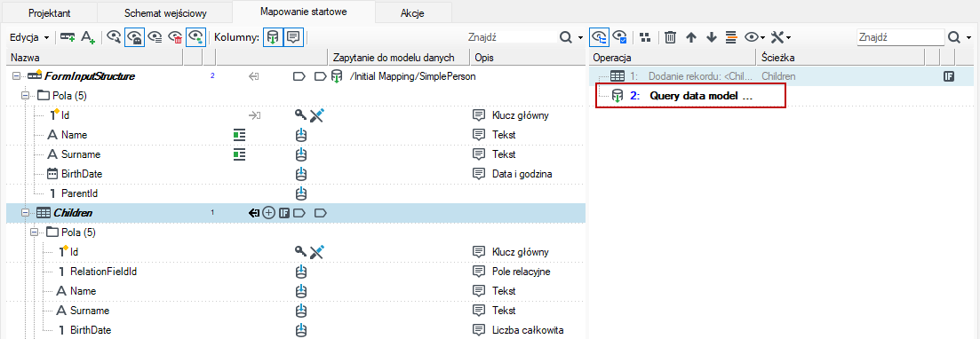Click the Nazwa column header
Image resolution: width=980 pixels, height=339 pixels.
(x=94, y=58)
